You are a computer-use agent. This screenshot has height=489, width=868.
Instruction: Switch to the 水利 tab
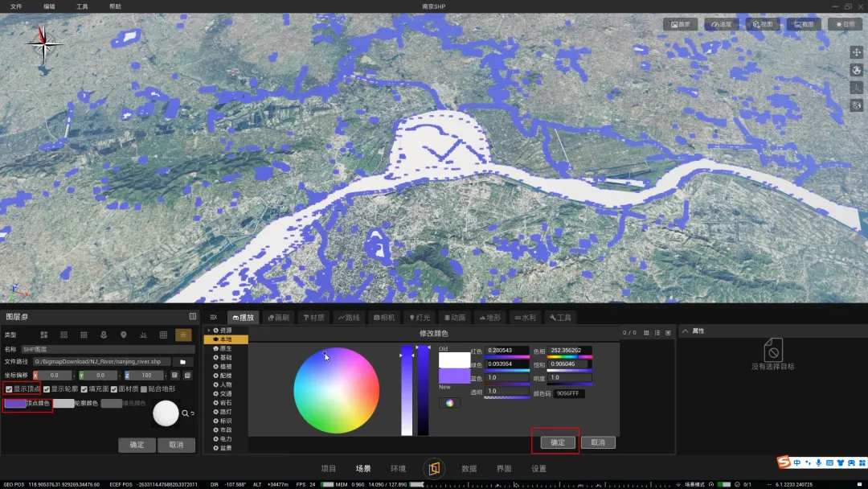(526, 318)
